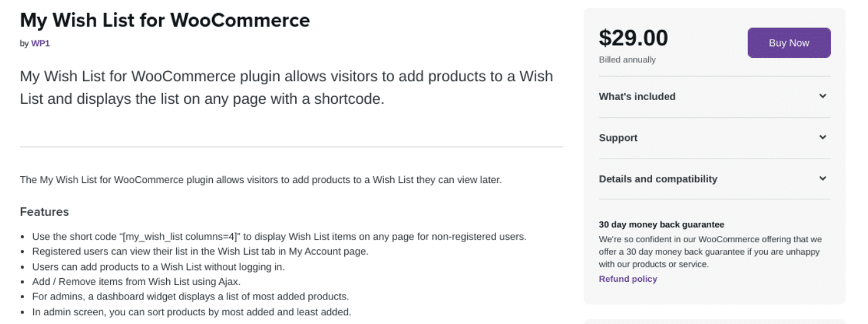Image resolution: width=868 pixels, height=324 pixels.
Task: Click the without logging in bullet
Action: coord(158,266)
